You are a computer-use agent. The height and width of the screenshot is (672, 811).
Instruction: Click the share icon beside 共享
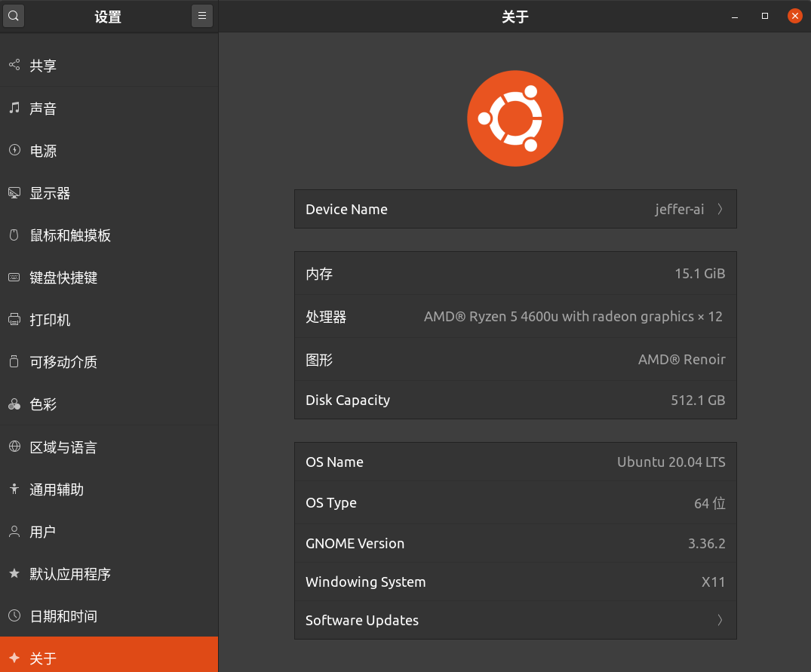(x=14, y=65)
